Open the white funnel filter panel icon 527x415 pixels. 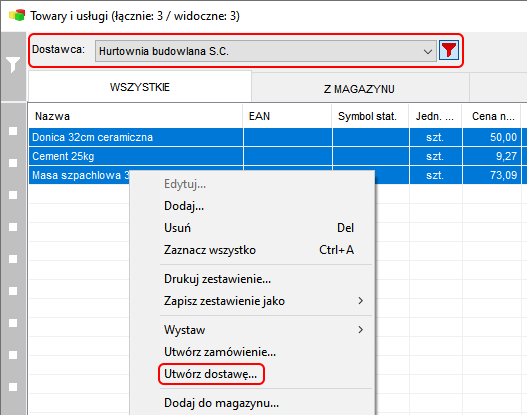click(13, 65)
